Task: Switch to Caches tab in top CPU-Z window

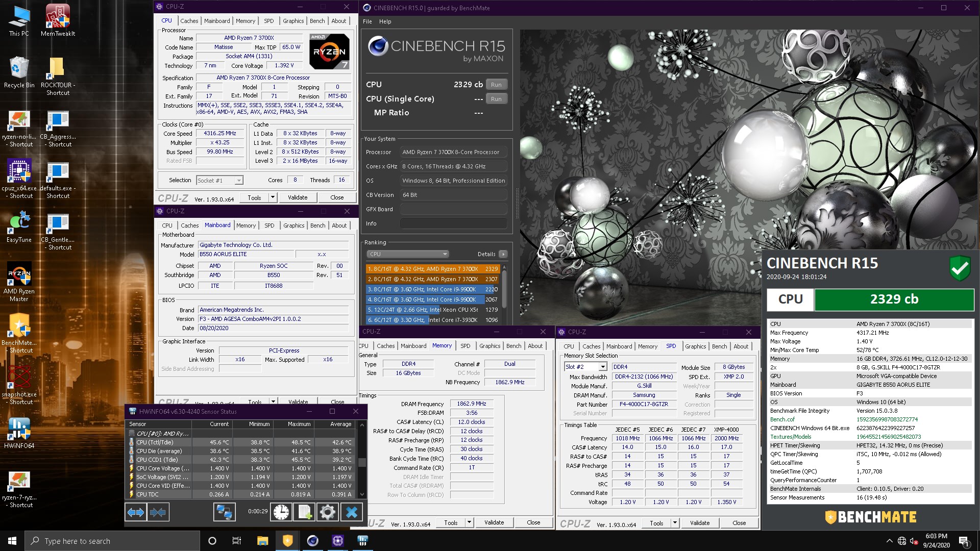Action: point(189,21)
